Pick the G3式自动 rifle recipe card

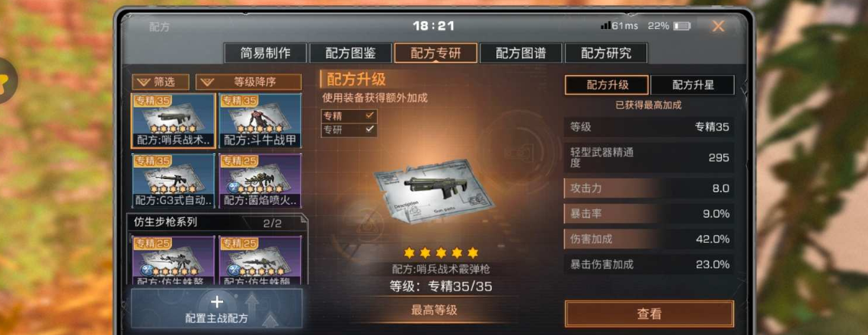pyautogui.click(x=174, y=180)
